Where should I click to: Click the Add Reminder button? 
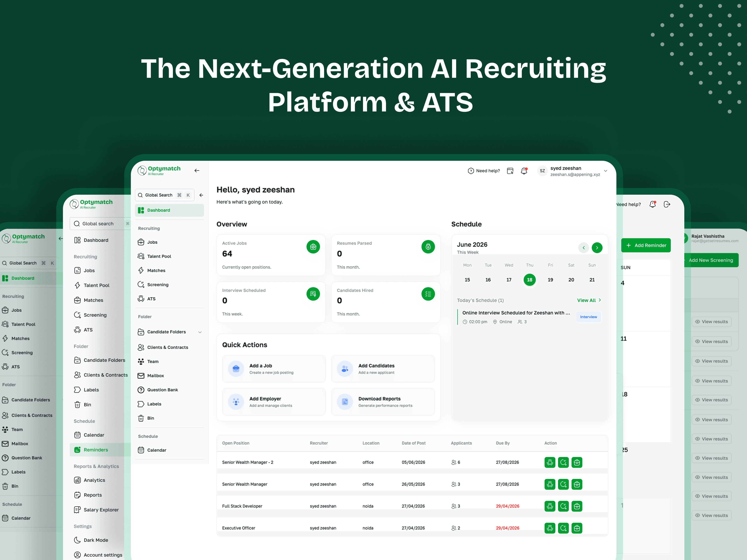tap(646, 245)
